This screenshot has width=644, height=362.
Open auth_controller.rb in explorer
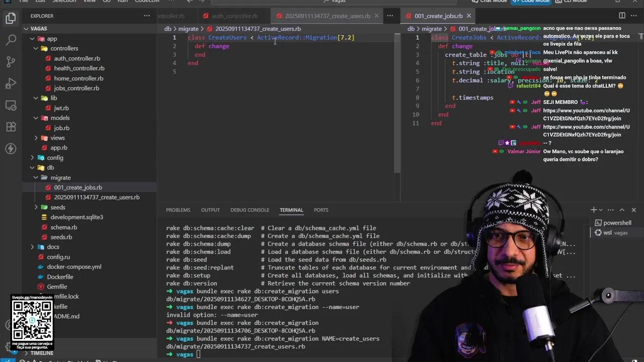(x=77, y=58)
